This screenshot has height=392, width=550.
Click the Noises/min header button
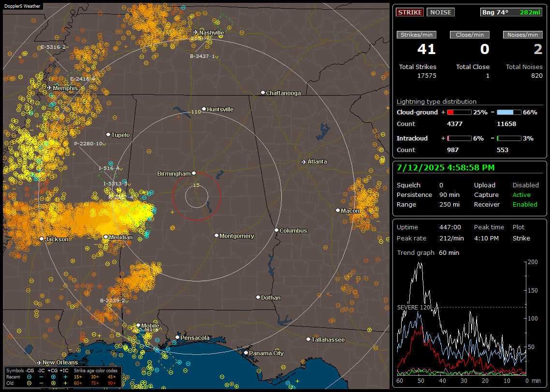(522, 35)
